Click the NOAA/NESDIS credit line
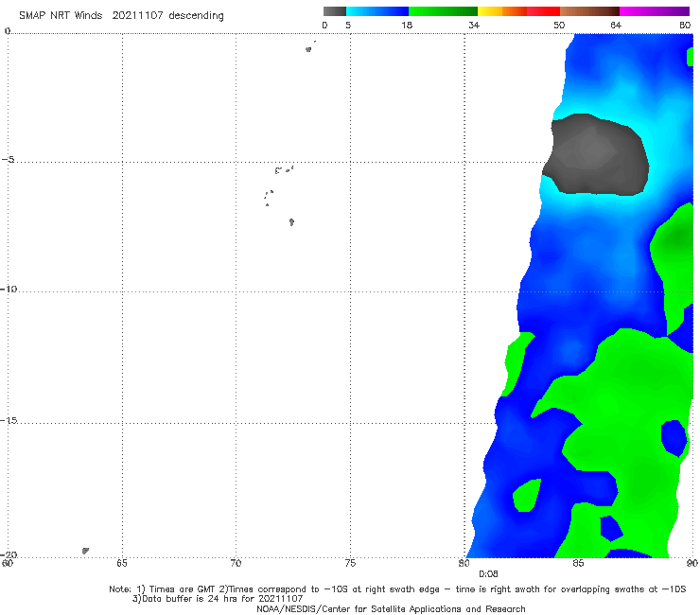Viewport: 700px width, 615px height. tap(391, 608)
